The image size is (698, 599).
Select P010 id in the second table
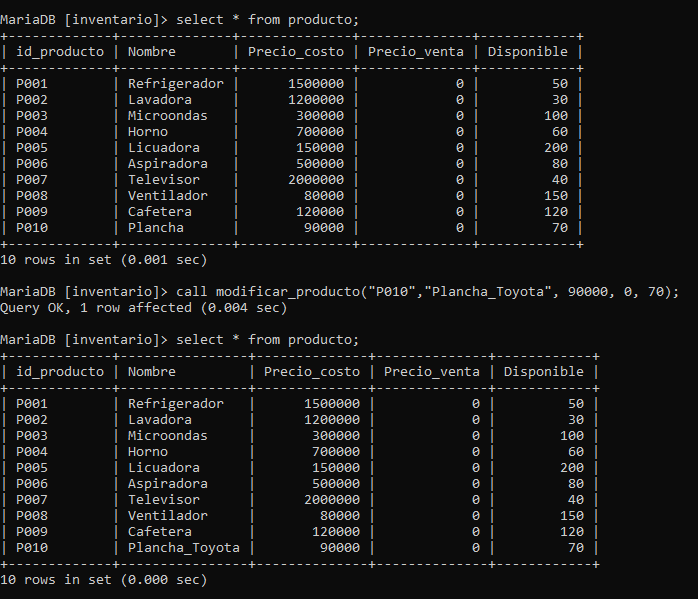click(32, 548)
